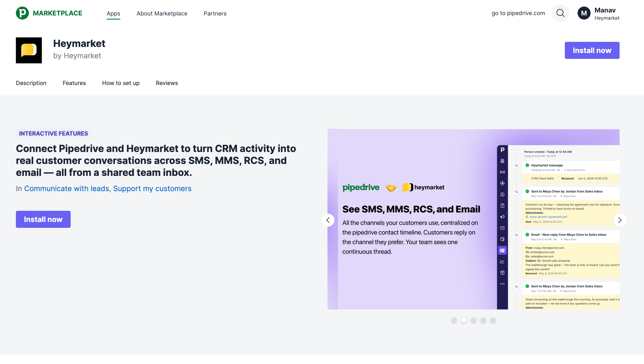Click the Manav account name
The width and height of the screenshot is (644, 364).
click(x=605, y=10)
